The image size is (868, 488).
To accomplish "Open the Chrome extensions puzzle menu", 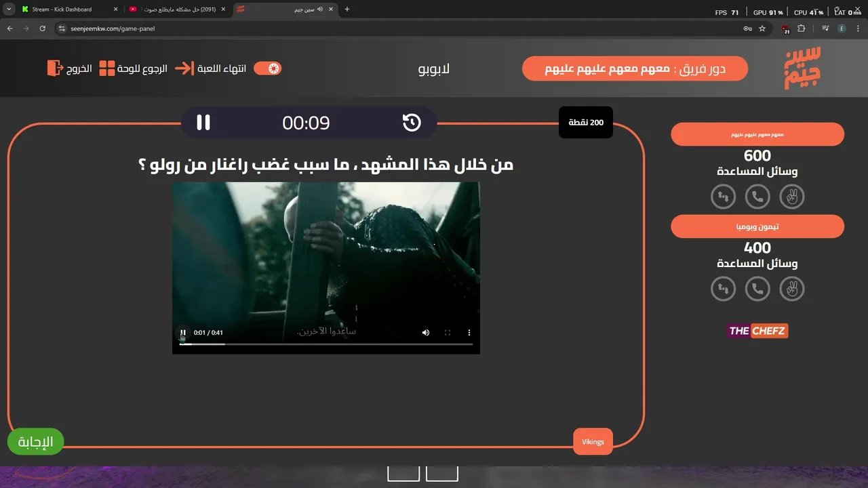I will [802, 28].
